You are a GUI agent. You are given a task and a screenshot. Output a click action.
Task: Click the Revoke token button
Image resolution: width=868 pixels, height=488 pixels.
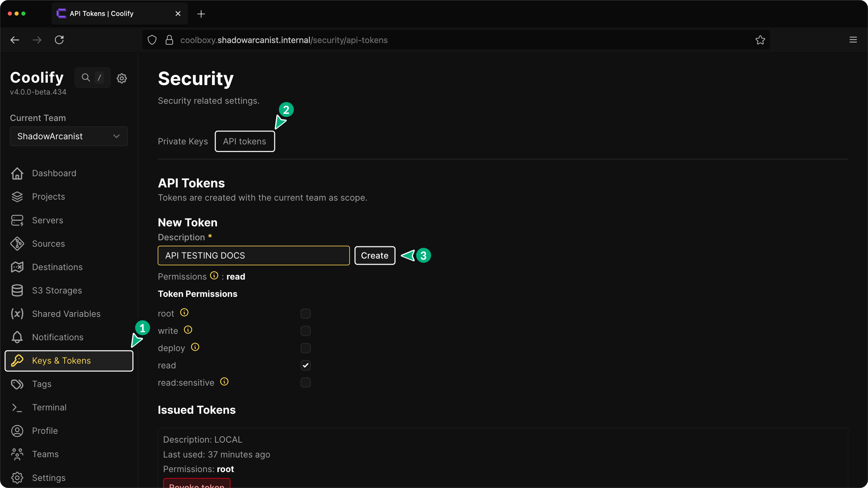[197, 484]
